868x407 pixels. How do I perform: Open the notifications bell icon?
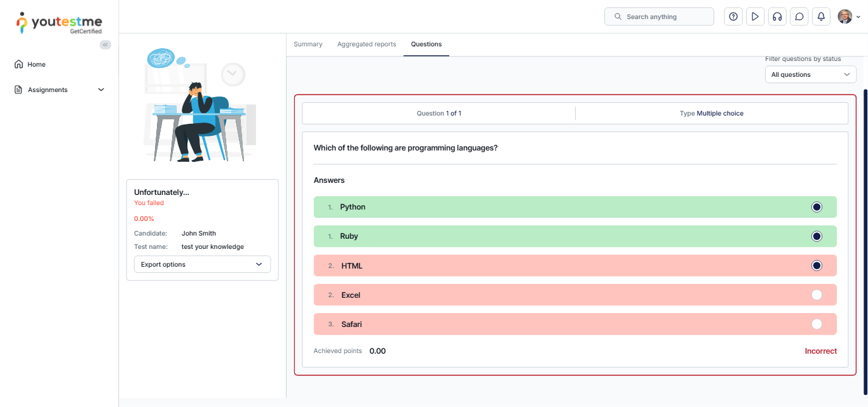click(821, 17)
